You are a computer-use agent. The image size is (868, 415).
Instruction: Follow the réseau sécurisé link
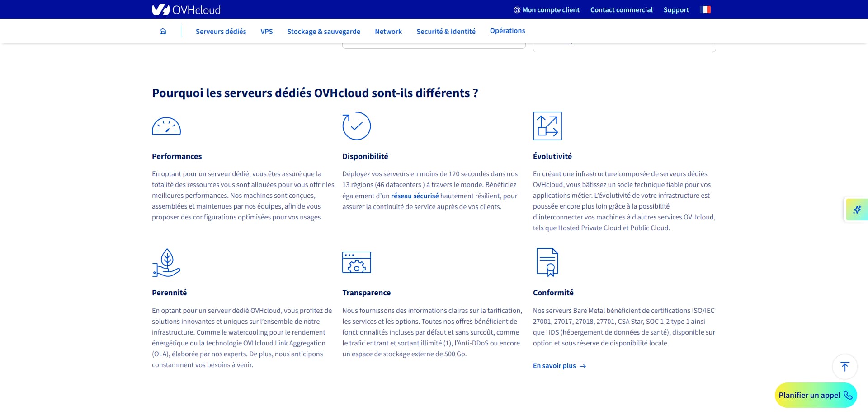point(415,196)
